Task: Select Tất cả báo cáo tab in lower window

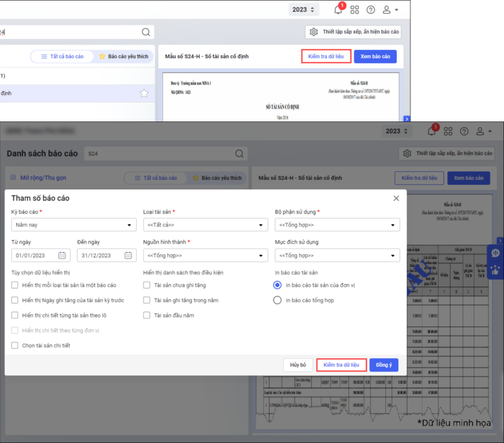Action: (x=156, y=178)
